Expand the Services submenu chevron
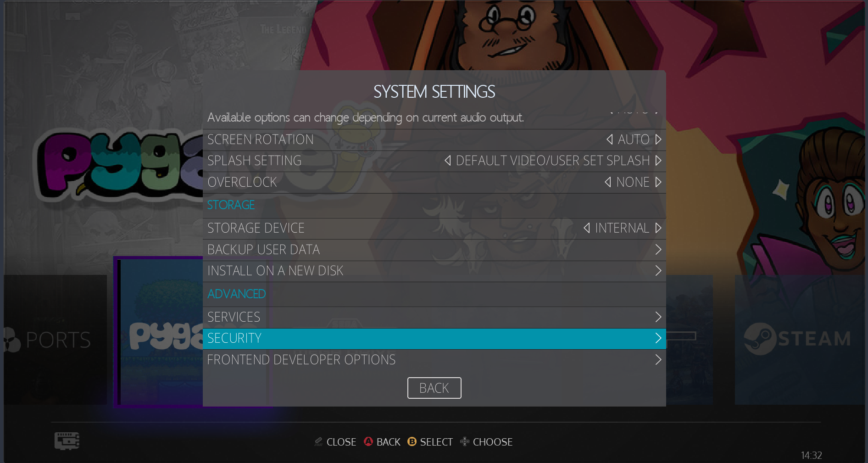This screenshot has width=868, height=463. 658,317
